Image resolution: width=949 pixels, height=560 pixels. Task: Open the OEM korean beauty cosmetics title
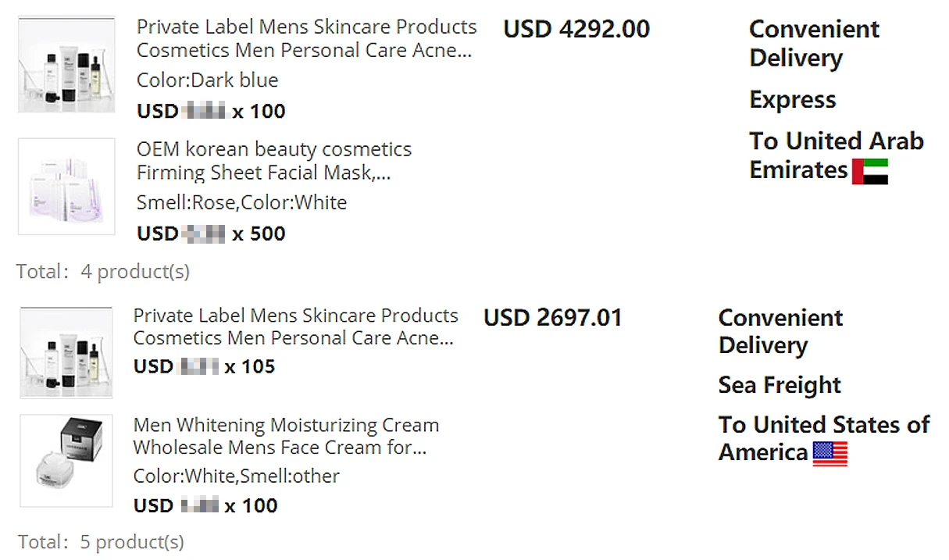273,161
